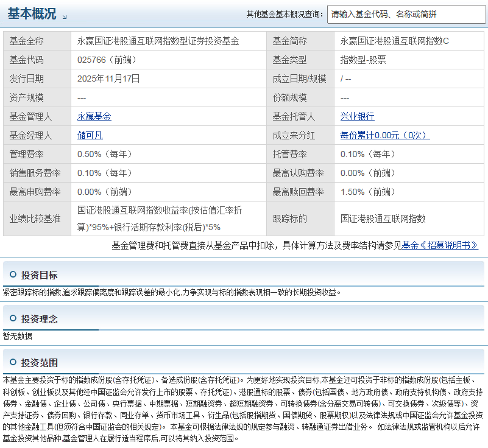Select the 基金类型 row label

290,60
